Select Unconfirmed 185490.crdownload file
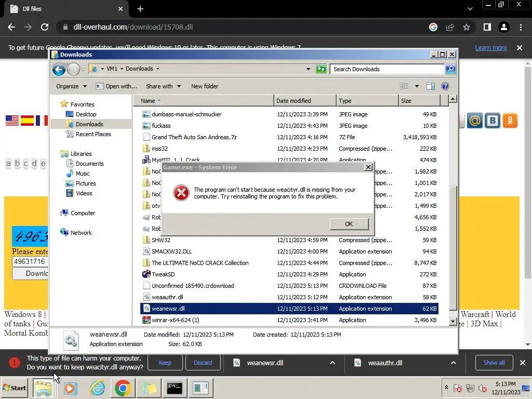 coord(289,286)
